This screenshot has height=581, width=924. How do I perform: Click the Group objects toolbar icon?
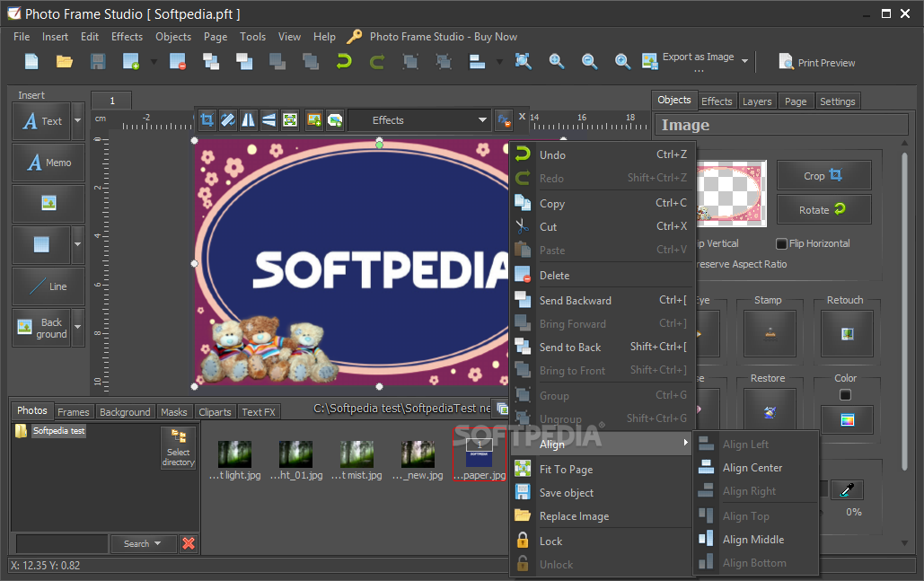(x=410, y=61)
